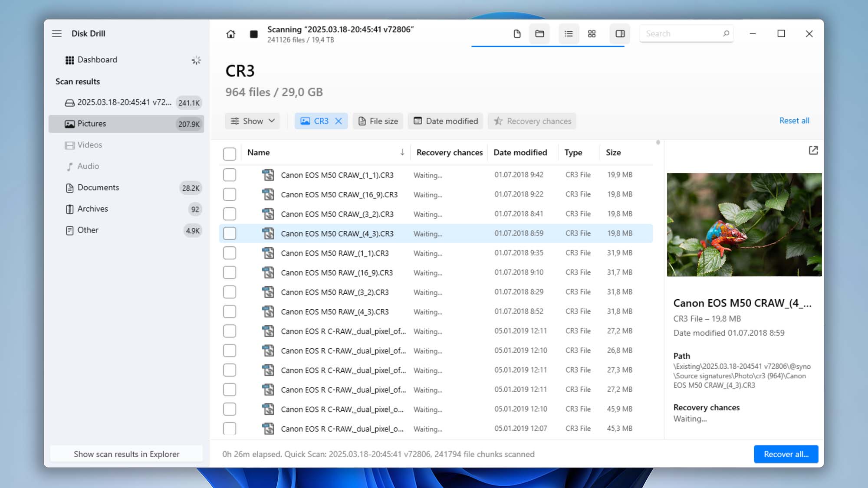868x488 pixels.
Task: Select the file modified 05.01.2019 12:07
Action: pos(436,429)
